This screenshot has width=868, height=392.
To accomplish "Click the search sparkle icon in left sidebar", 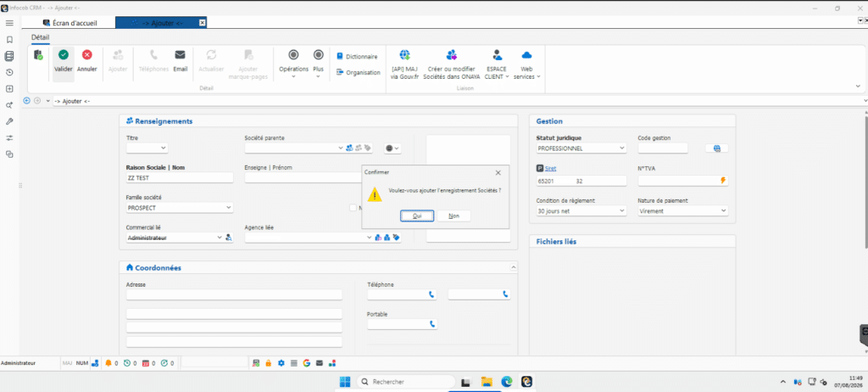I will tap(9, 105).
